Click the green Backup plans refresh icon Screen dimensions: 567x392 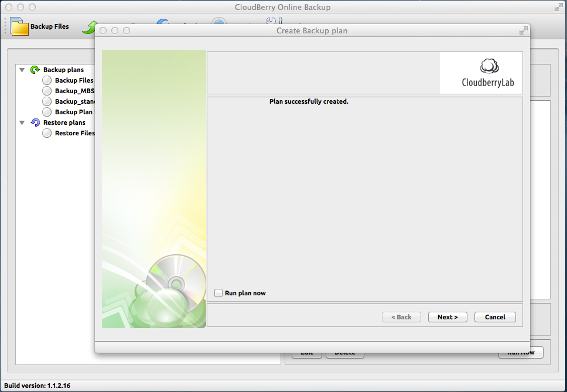point(35,70)
